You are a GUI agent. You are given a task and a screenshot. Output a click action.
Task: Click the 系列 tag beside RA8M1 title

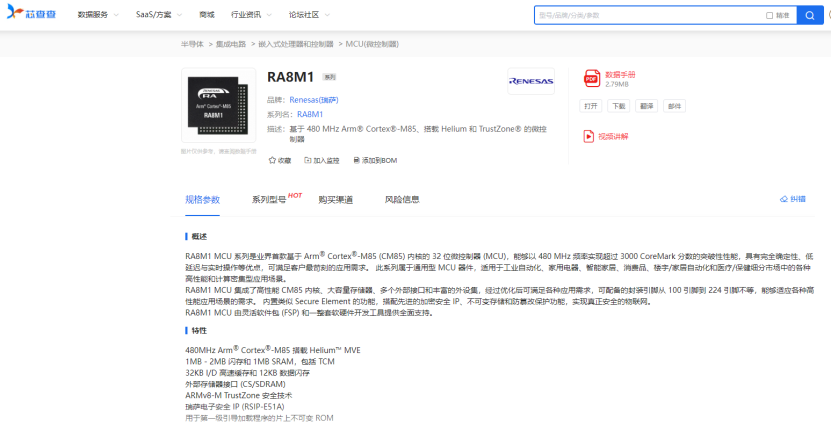pos(330,77)
